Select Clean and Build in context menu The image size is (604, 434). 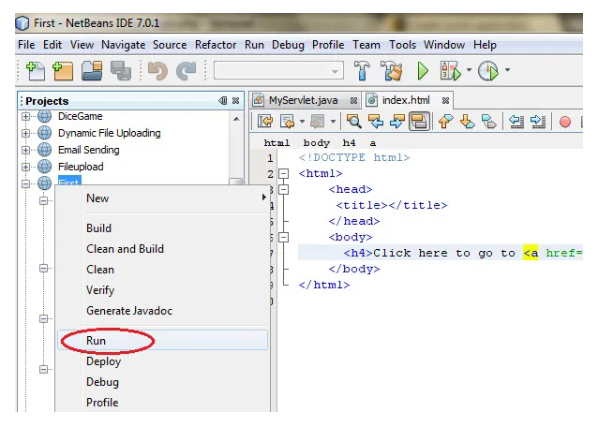point(124,249)
